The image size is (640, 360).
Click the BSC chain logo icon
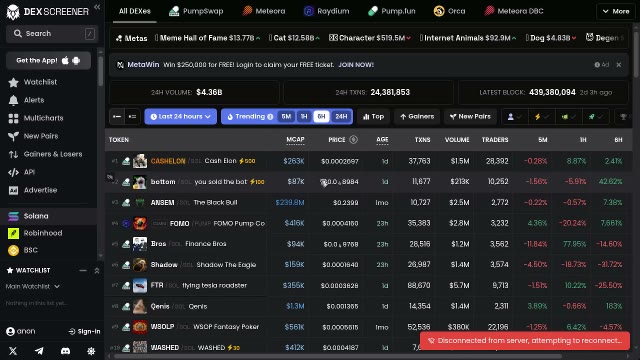coord(13,250)
